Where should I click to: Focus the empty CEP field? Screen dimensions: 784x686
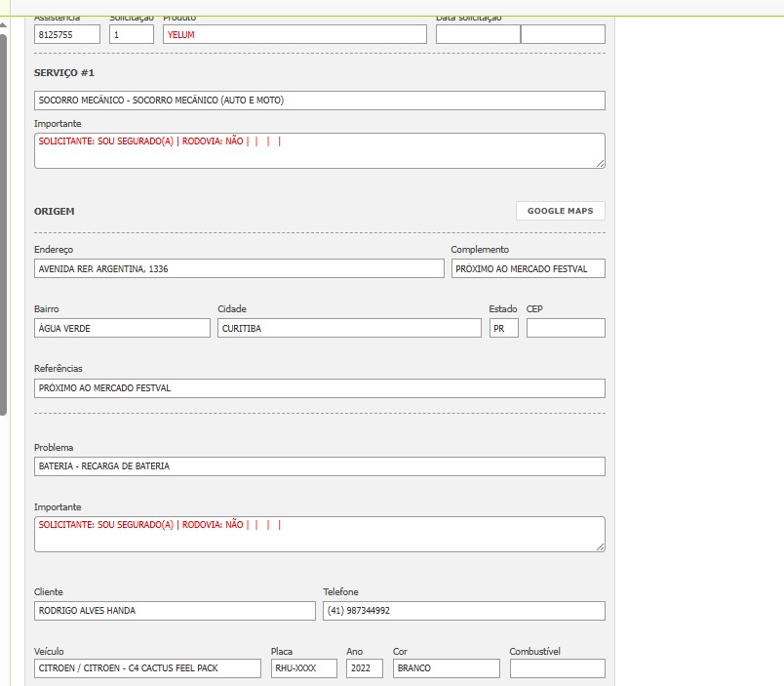566,328
